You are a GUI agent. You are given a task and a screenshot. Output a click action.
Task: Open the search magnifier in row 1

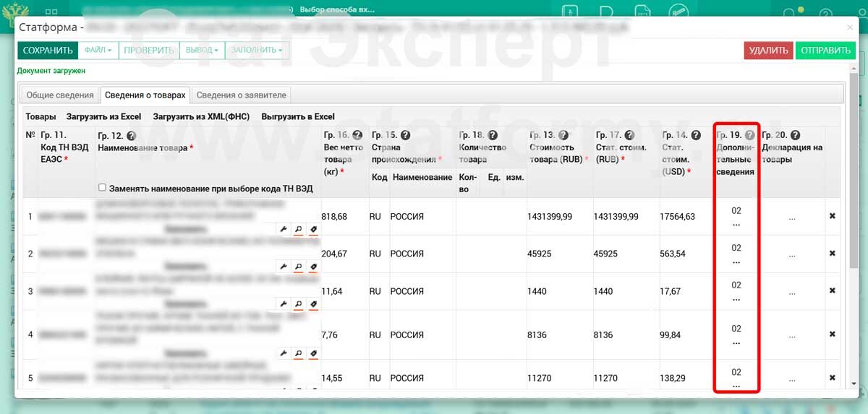pos(298,229)
